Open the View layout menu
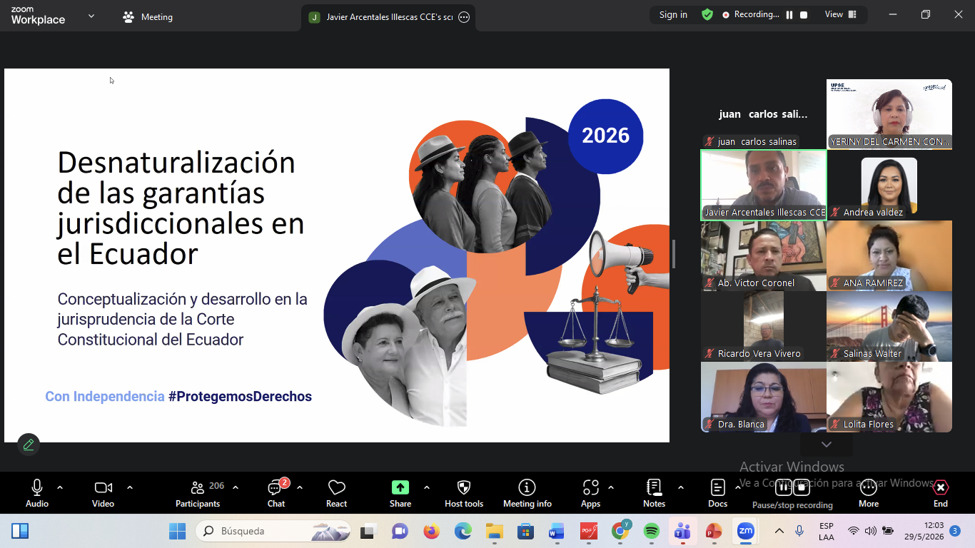Image resolution: width=975 pixels, height=548 pixels. point(840,14)
